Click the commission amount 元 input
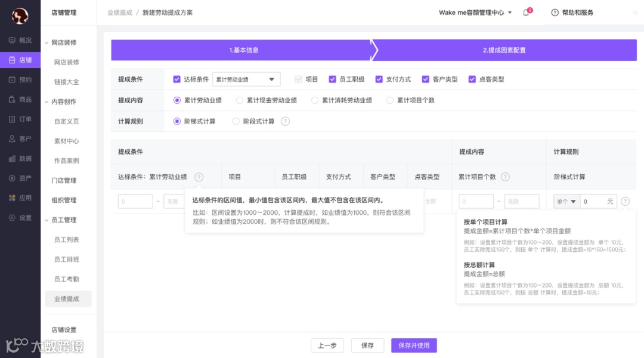The width and height of the screenshot is (644, 358). tap(598, 202)
